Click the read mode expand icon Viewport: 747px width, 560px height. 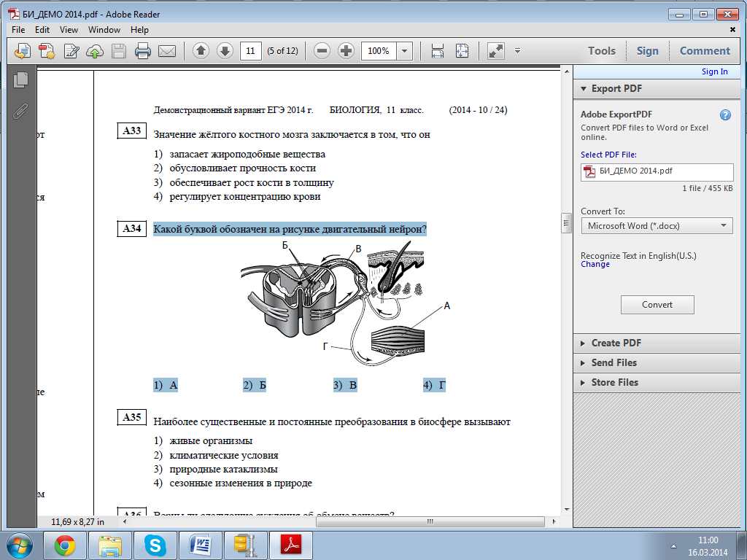496,50
